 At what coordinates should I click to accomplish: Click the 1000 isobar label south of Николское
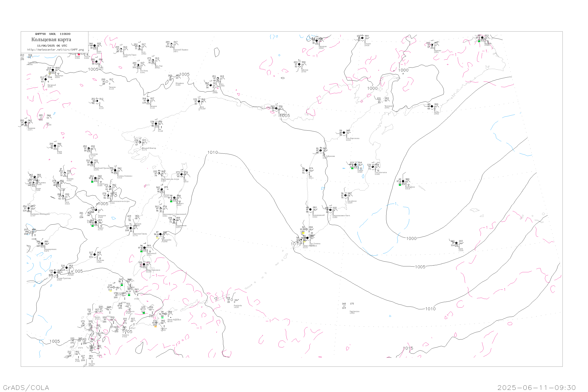(x=411, y=239)
